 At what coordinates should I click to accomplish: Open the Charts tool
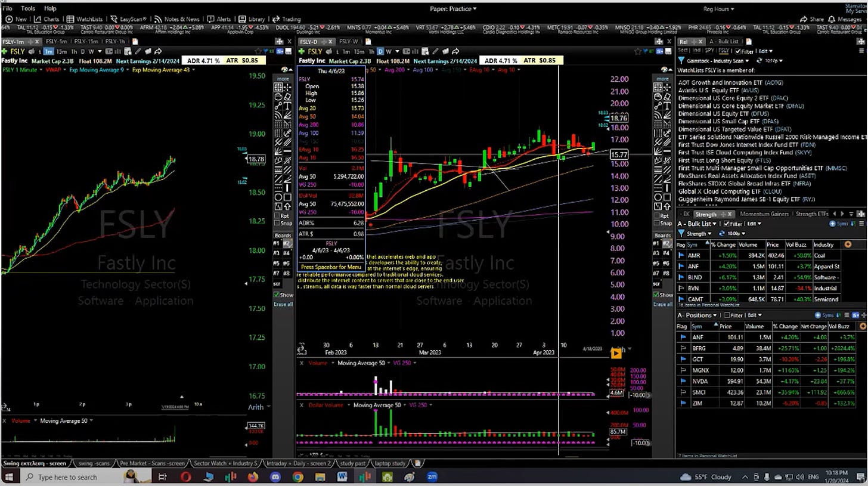[46, 19]
